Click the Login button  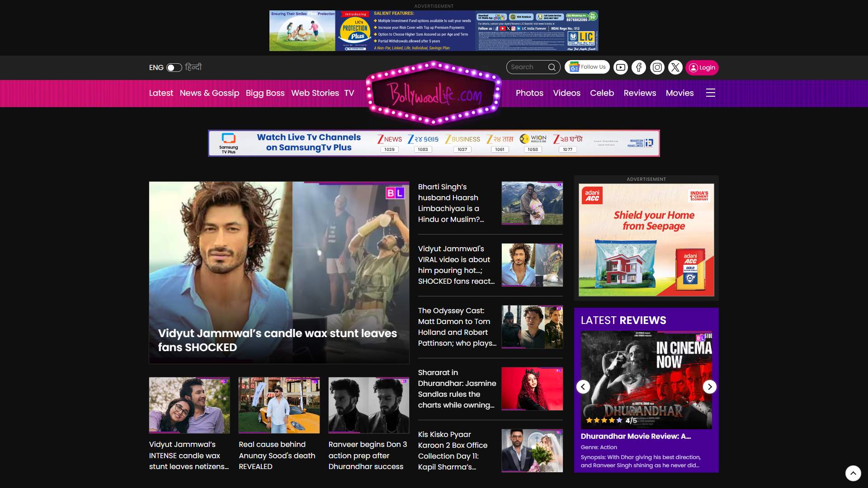(702, 67)
